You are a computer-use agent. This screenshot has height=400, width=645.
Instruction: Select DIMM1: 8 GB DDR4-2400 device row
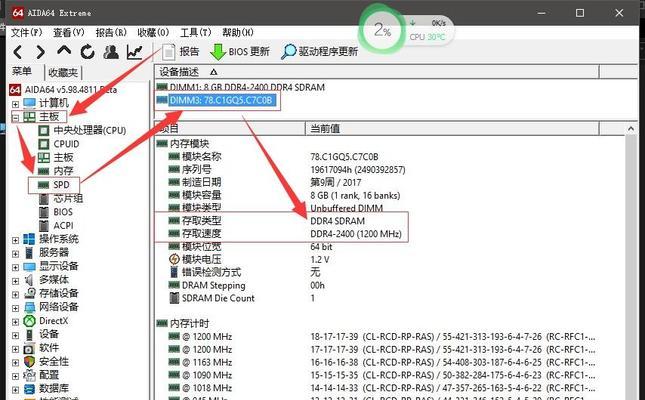point(247,87)
